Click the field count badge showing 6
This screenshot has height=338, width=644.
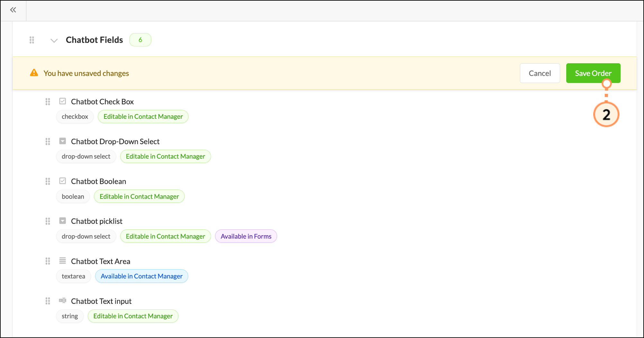click(x=140, y=40)
